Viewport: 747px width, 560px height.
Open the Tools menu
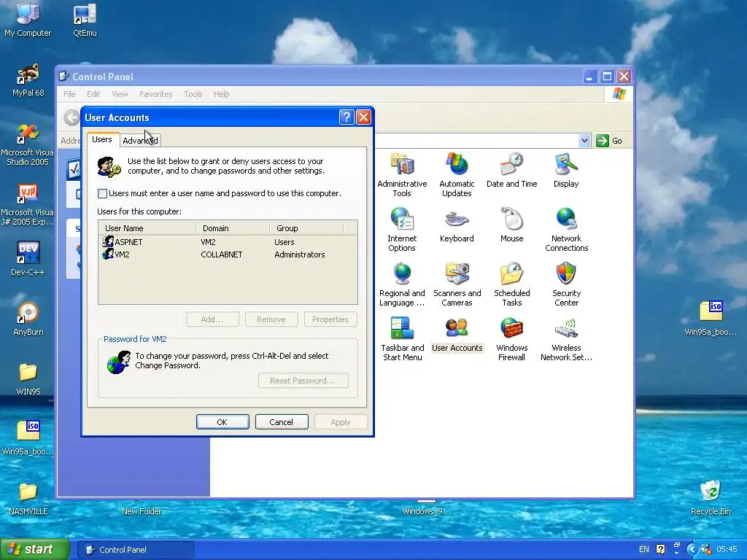coord(193,94)
